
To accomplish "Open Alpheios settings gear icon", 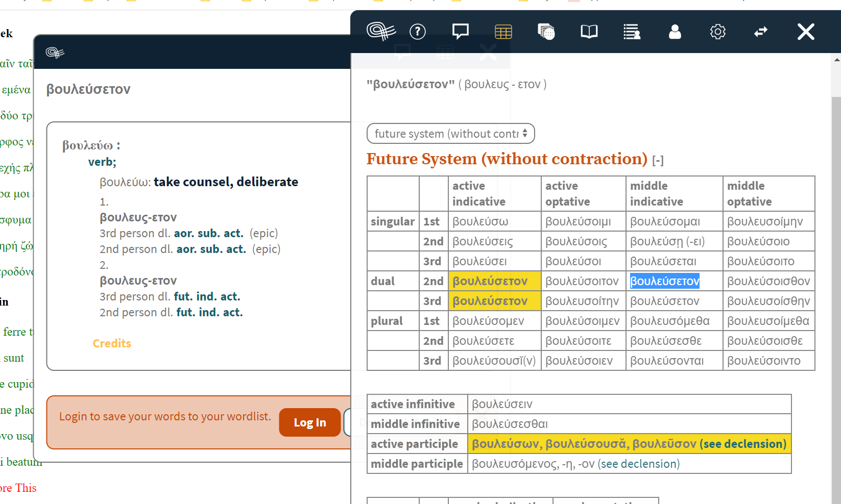I will (717, 32).
